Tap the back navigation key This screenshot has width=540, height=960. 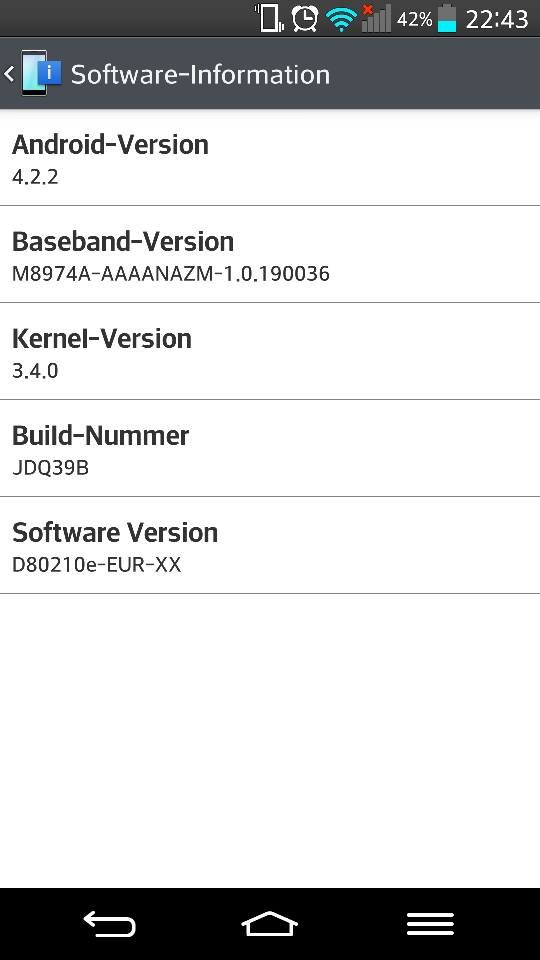110,923
